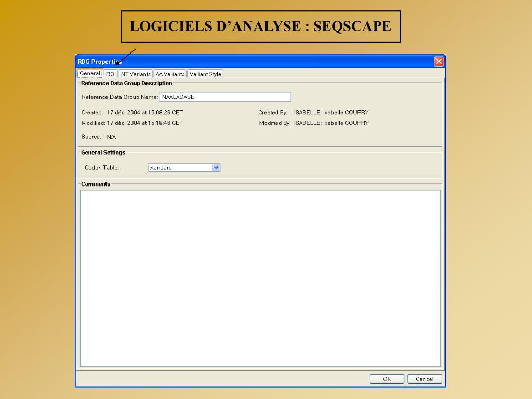Image resolution: width=532 pixels, height=399 pixels.
Task: Open the NT Variants tab
Action: click(136, 74)
